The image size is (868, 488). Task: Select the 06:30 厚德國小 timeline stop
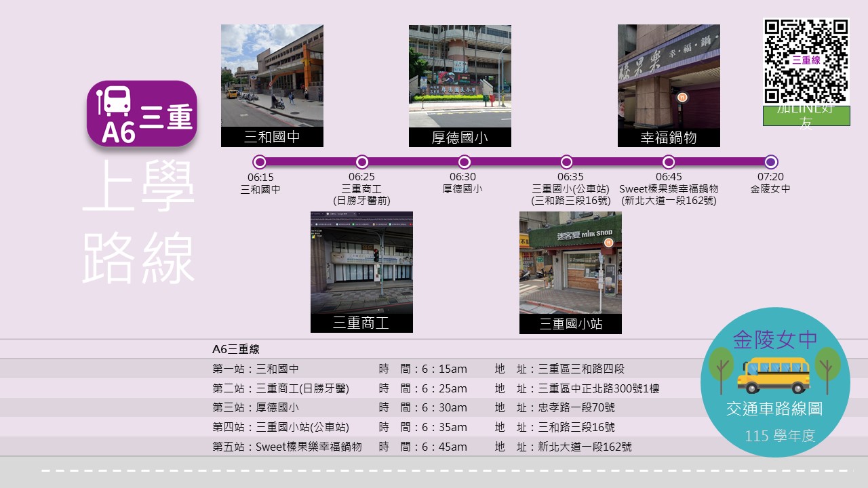point(465,162)
